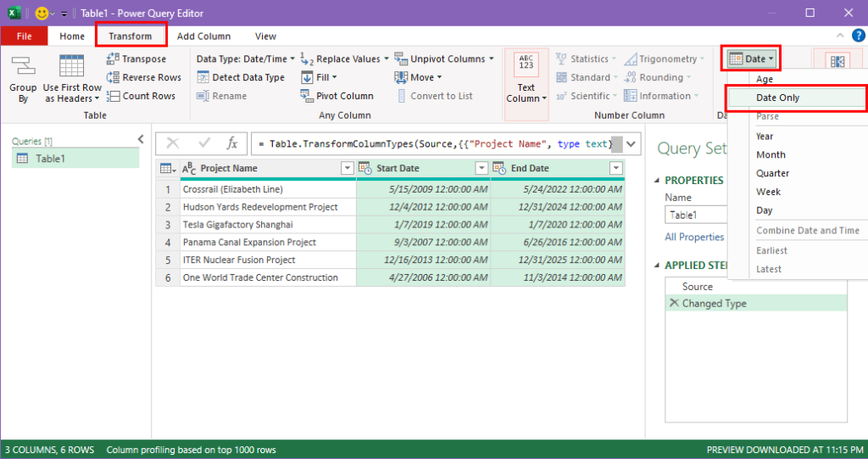Click Reverse Rows
Screen dimensions: 868x459
coord(144,77)
